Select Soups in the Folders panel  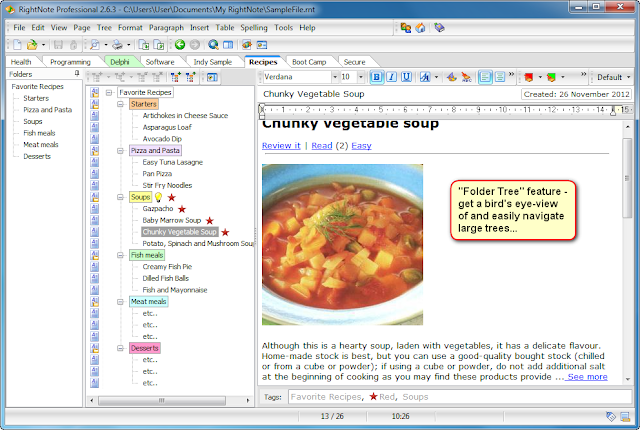click(33, 122)
